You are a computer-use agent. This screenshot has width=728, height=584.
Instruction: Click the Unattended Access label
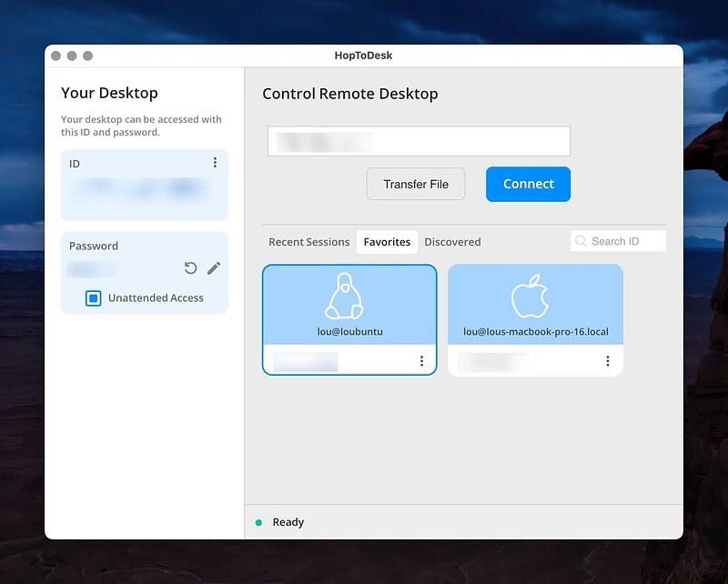click(x=156, y=298)
